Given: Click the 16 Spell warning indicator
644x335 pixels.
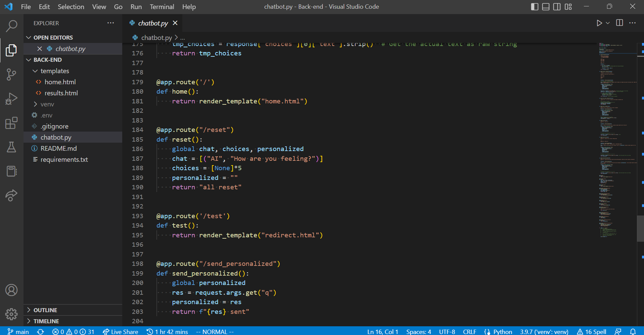Looking at the screenshot, I should (592, 332).
